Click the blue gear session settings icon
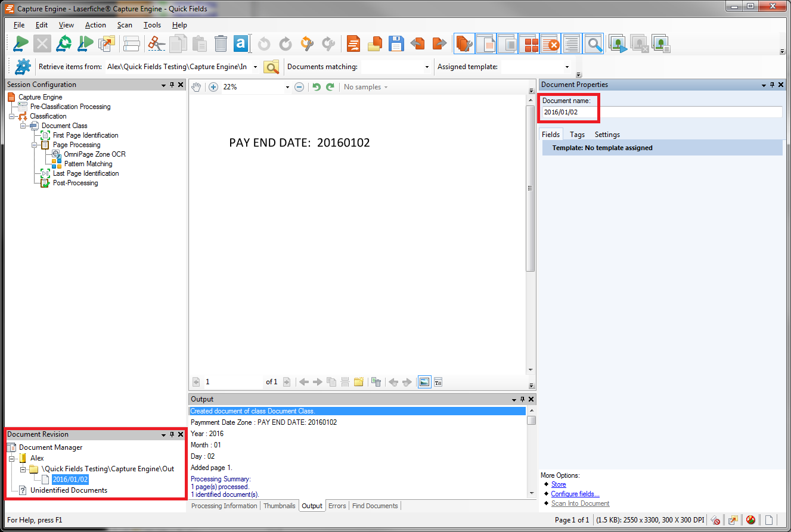The image size is (791, 532). tap(23, 67)
